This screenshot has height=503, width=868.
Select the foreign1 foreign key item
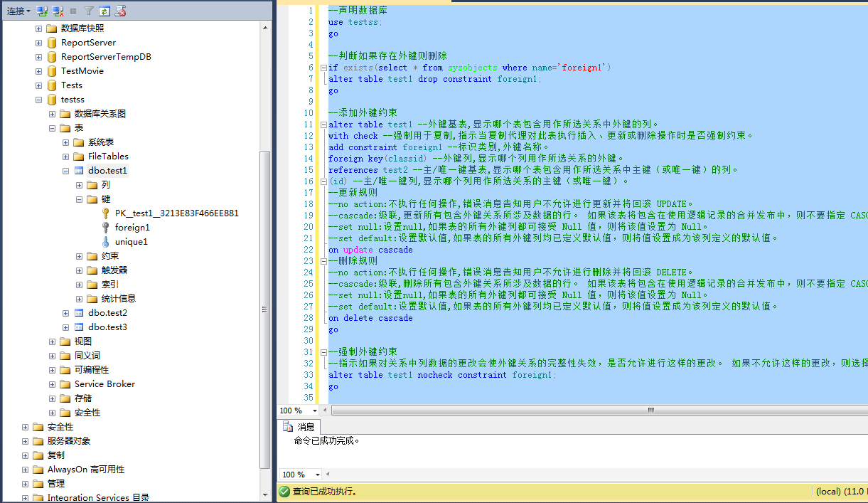[132, 228]
